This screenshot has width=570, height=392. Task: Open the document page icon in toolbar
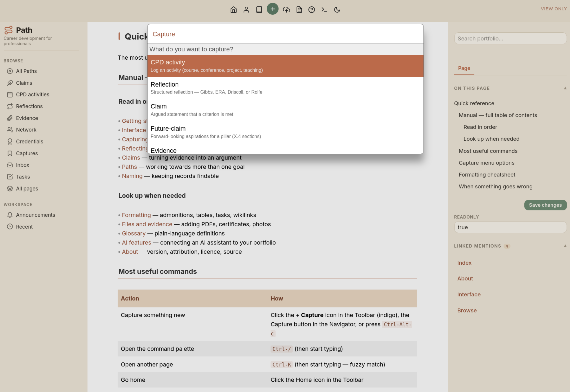coord(299,9)
